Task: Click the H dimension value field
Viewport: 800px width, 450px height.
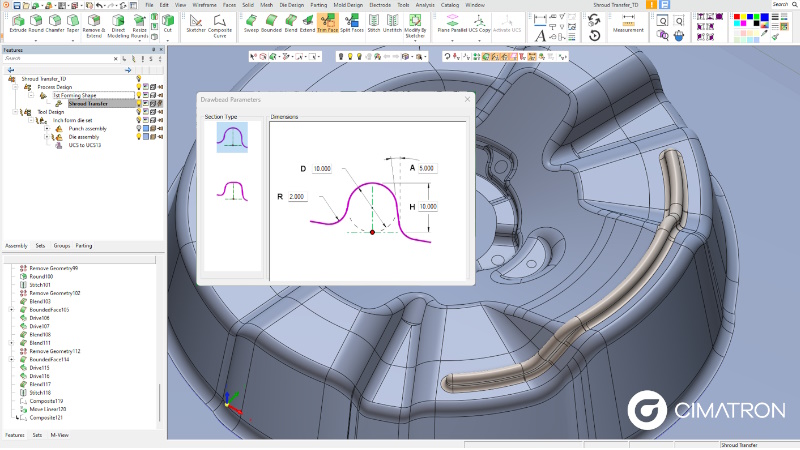Action: click(428, 207)
